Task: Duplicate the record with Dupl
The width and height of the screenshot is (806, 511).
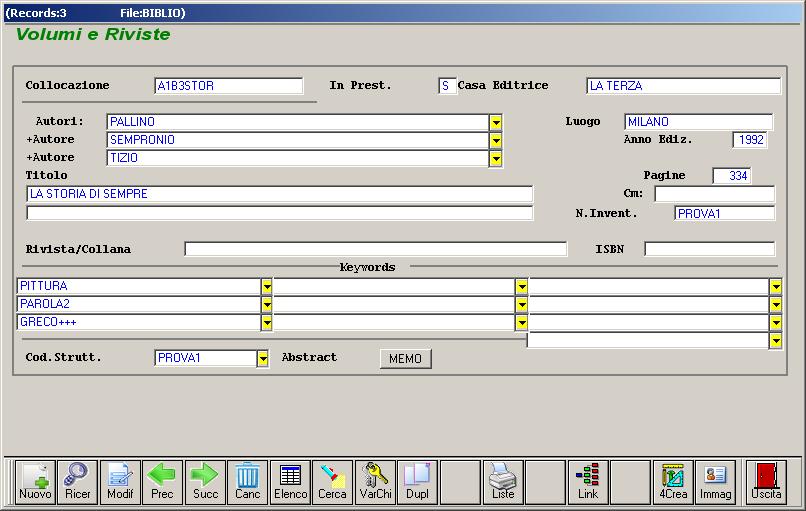Action: tap(417, 482)
